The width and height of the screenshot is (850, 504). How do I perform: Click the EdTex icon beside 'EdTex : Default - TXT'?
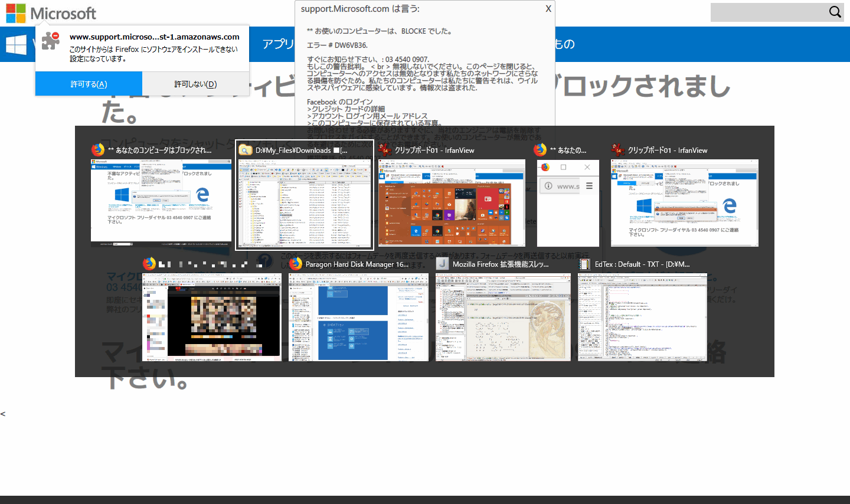(x=585, y=264)
